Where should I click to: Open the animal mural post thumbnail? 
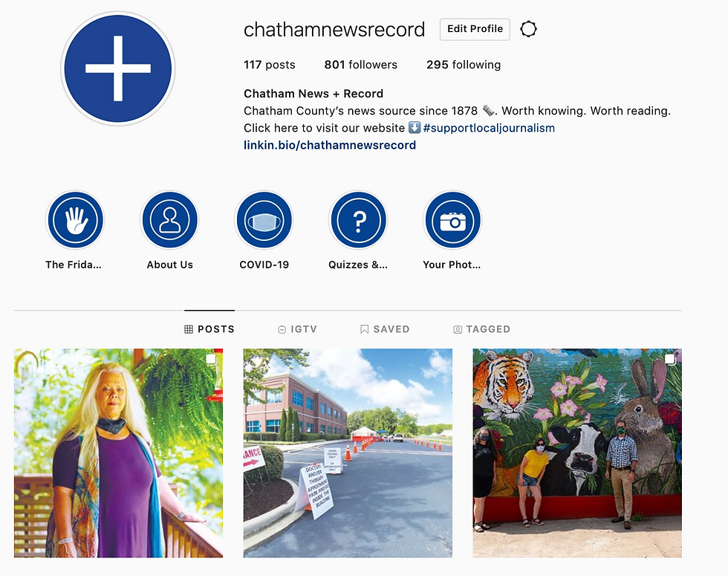pos(577,453)
